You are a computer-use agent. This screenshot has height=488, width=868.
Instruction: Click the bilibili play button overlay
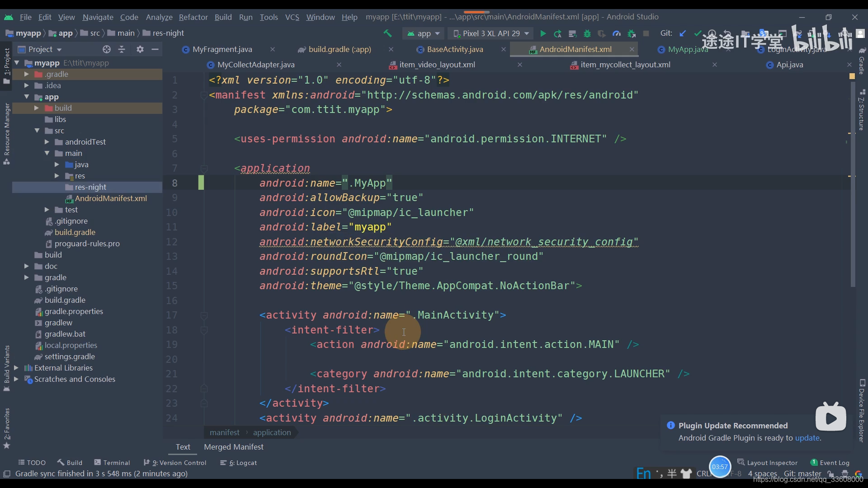pos(831,418)
